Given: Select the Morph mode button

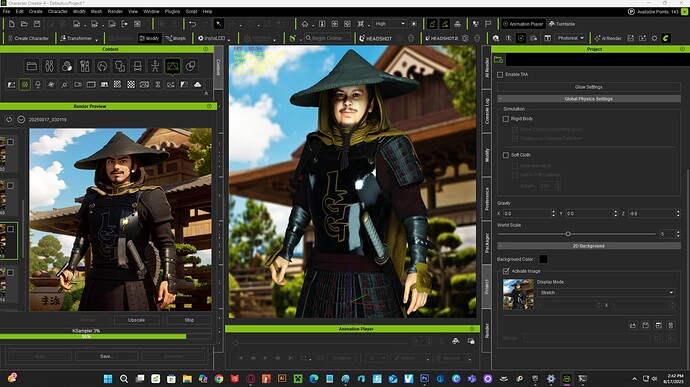Looking at the screenshot, I should pos(176,38).
